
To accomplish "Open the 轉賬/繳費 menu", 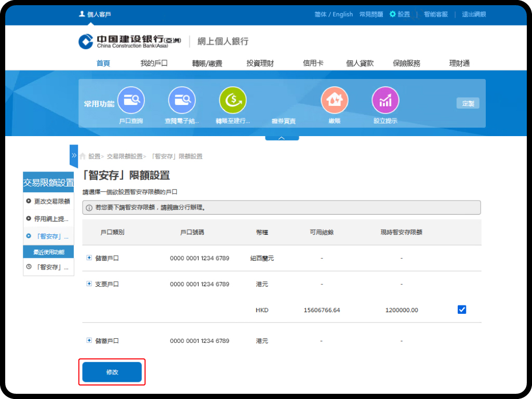I will click(207, 63).
